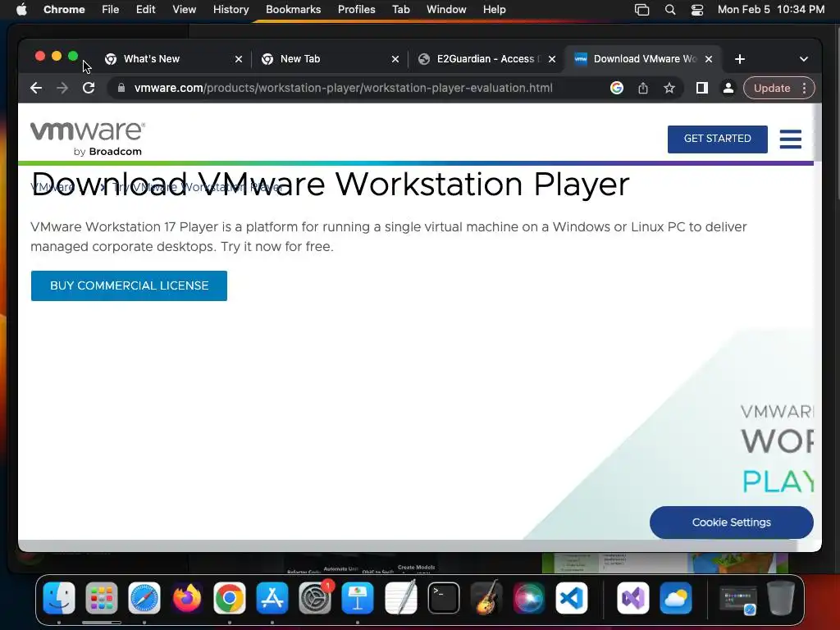Launch Safari from the Dock
This screenshot has height=630, width=840.
144,598
